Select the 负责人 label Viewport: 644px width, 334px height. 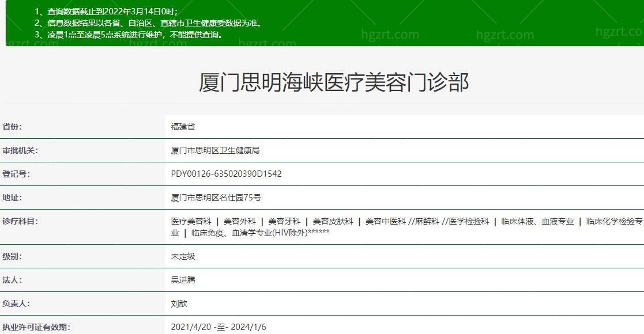[16, 303]
